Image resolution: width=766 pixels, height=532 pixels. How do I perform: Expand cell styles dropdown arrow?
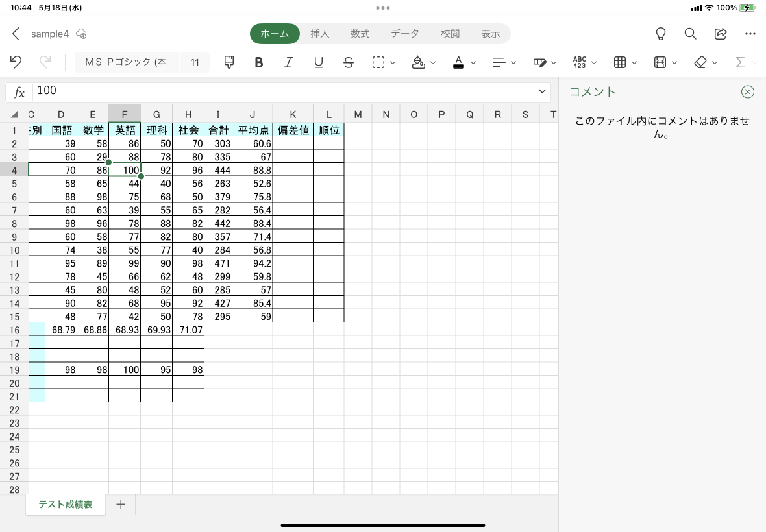634,62
